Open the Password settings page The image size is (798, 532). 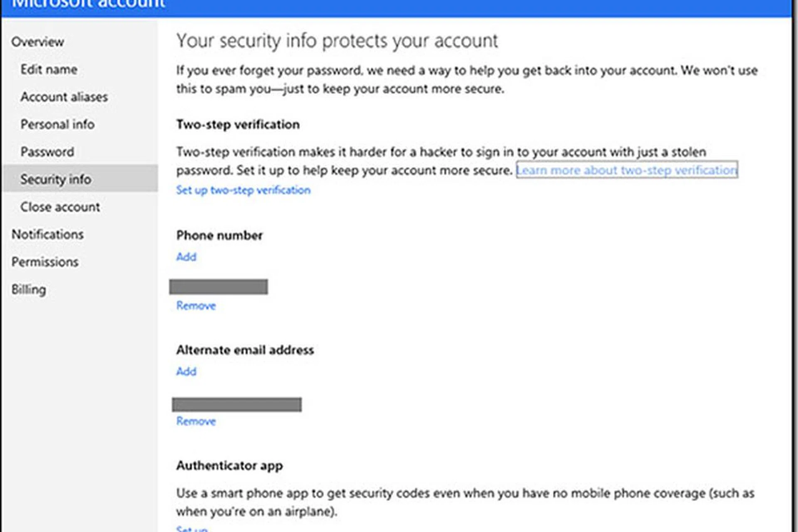click(x=47, y=151)
